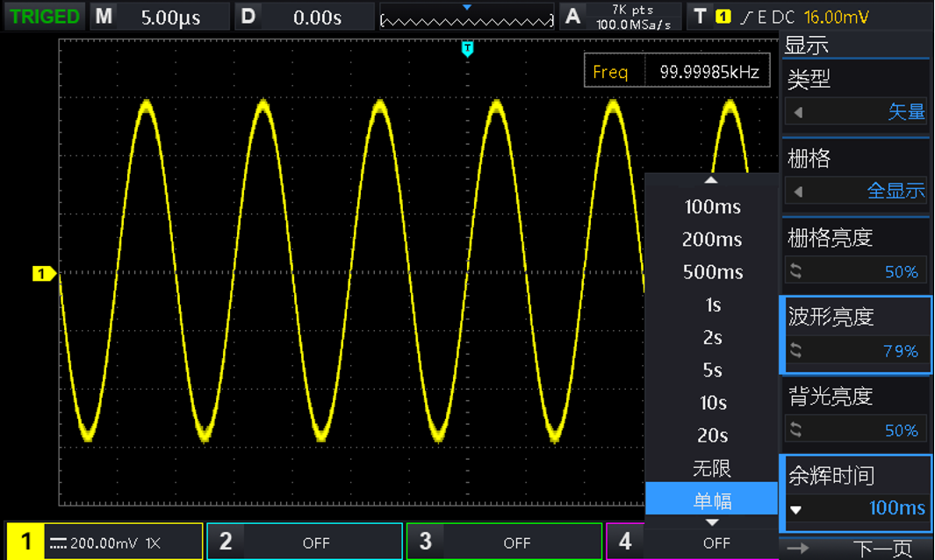Open the 栅格 grid selector
The image size is (935, 560).
tap(856, 190)
